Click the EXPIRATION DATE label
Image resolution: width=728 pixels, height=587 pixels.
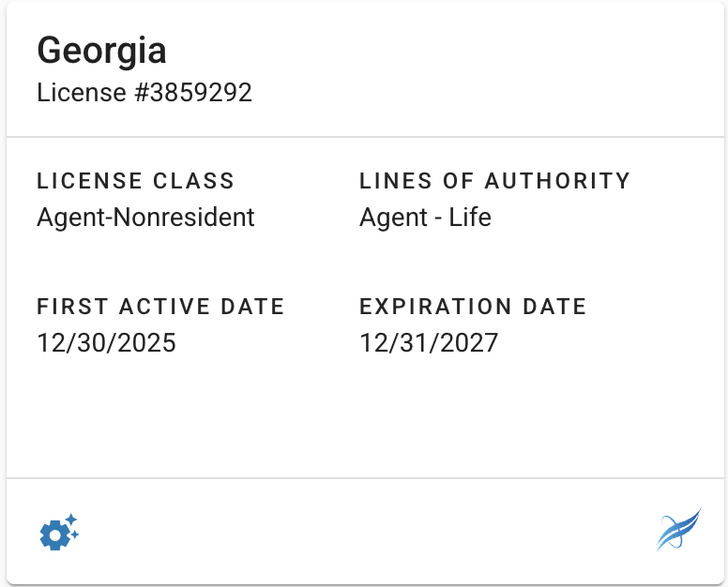point(473,307)
